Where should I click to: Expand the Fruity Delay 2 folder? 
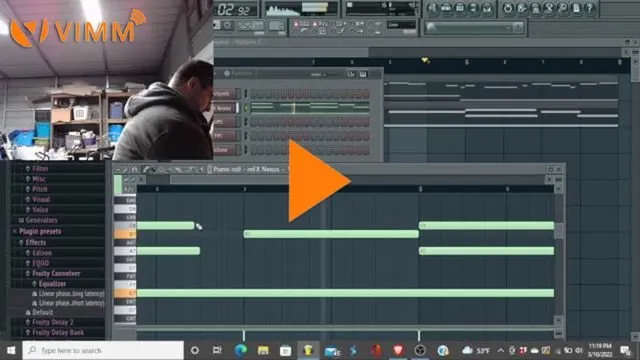[49, 322]
